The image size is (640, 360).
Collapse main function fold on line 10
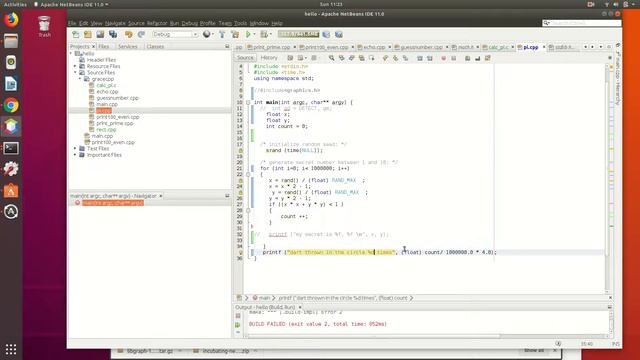coord(248,102)
